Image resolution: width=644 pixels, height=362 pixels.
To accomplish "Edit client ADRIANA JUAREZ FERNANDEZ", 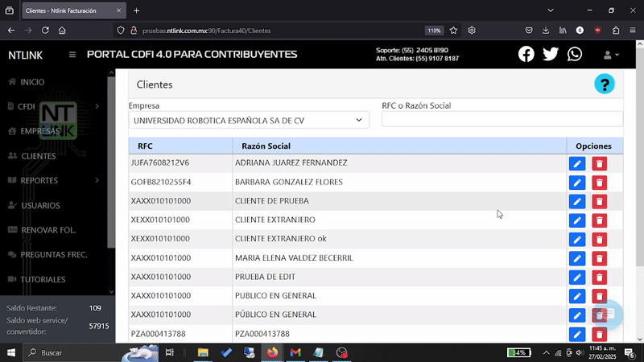I will [577, 164].
